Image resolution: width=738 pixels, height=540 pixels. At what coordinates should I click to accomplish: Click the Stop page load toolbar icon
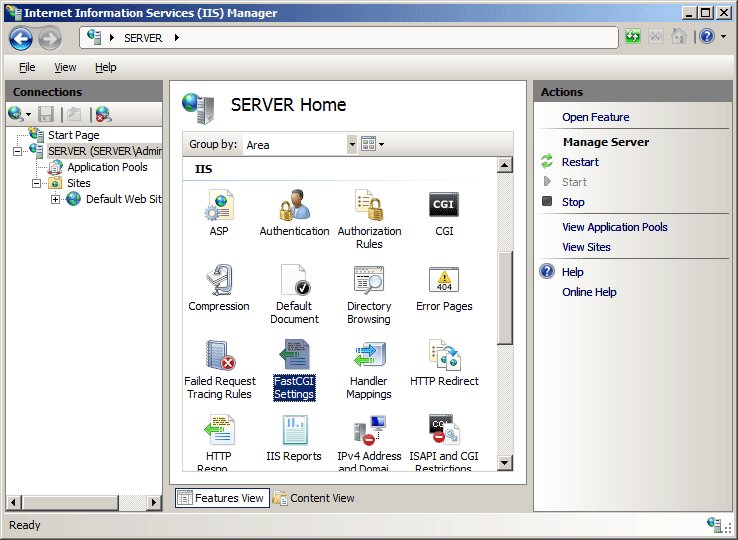pyautogui.click(x=656, y=36)
